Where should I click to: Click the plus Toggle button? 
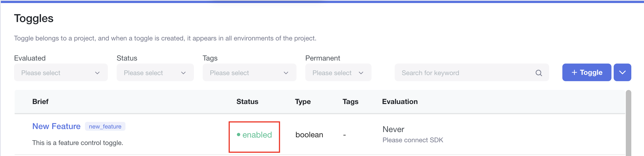587,72
